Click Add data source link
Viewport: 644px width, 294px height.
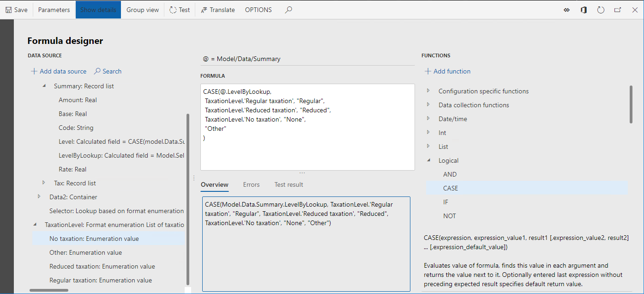(x=59, y=71)
